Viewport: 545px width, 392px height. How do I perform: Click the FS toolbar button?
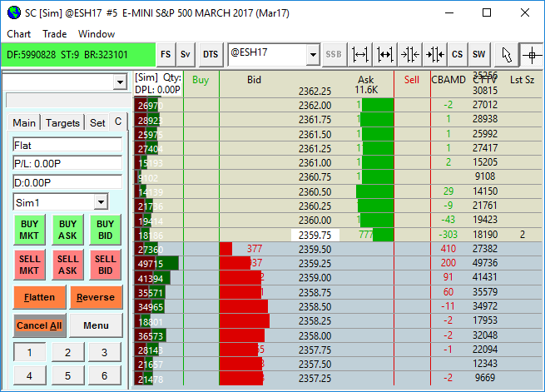pos(166,55)
